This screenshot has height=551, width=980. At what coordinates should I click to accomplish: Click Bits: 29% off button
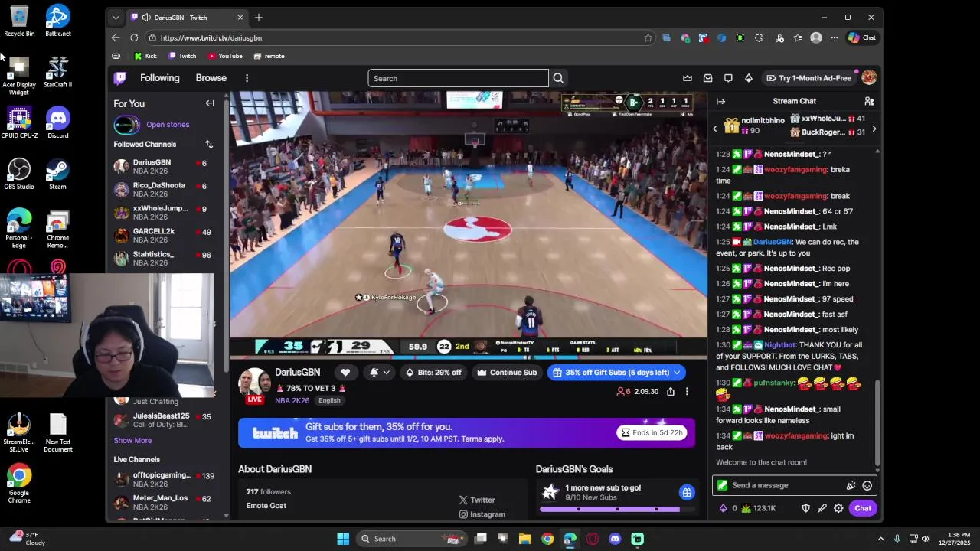433,373
